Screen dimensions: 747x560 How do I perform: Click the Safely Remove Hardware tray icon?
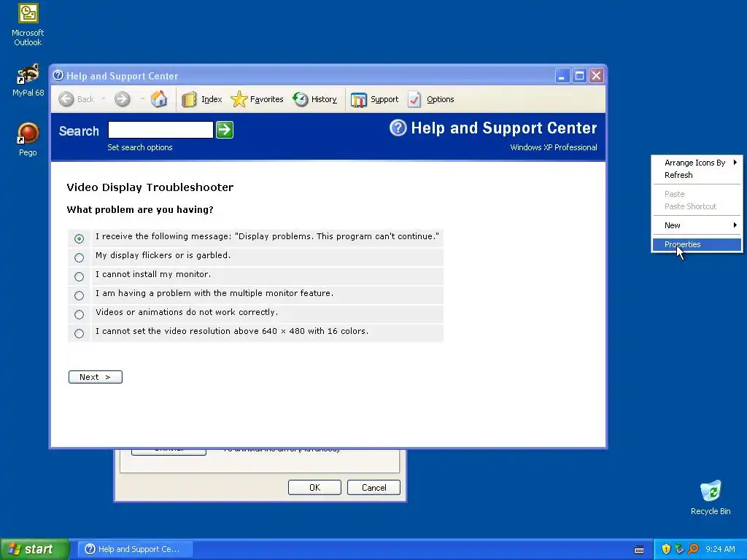click(679, 549)
